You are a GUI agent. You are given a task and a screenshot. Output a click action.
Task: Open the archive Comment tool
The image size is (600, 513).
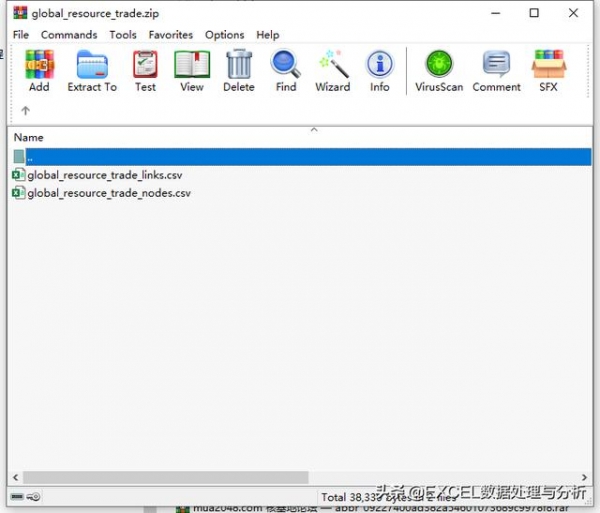496,70
